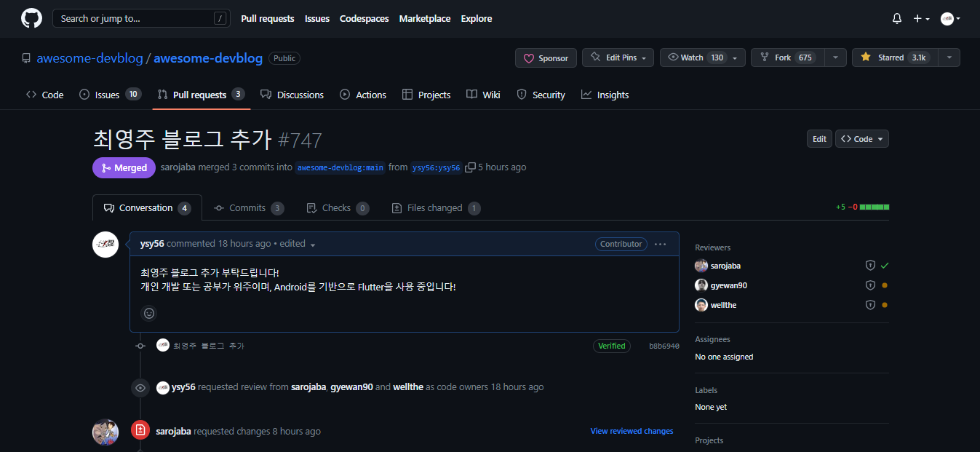Click the Fork button
980x452 pixels.
click(x=788, y=58)
